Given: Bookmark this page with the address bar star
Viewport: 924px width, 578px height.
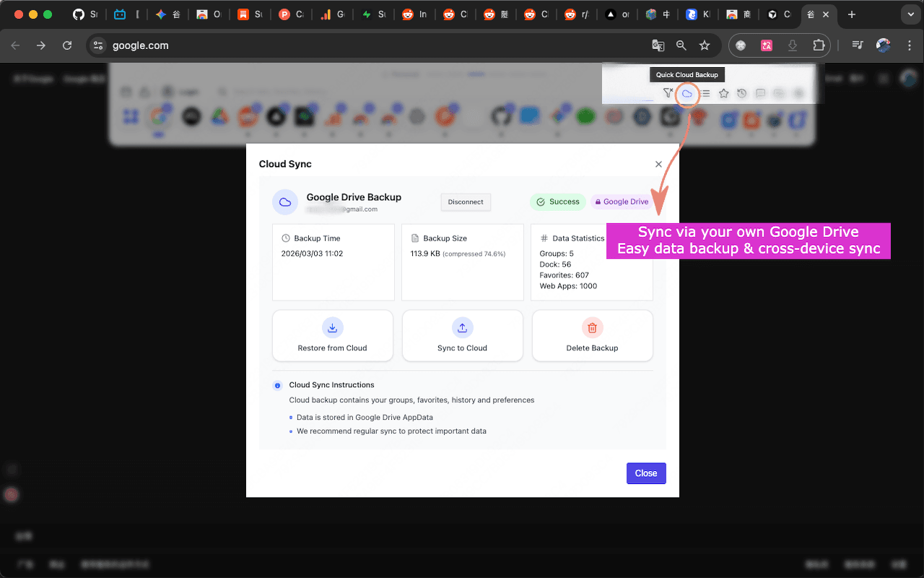Looking at the screenshot, I should tap(704, 45).
